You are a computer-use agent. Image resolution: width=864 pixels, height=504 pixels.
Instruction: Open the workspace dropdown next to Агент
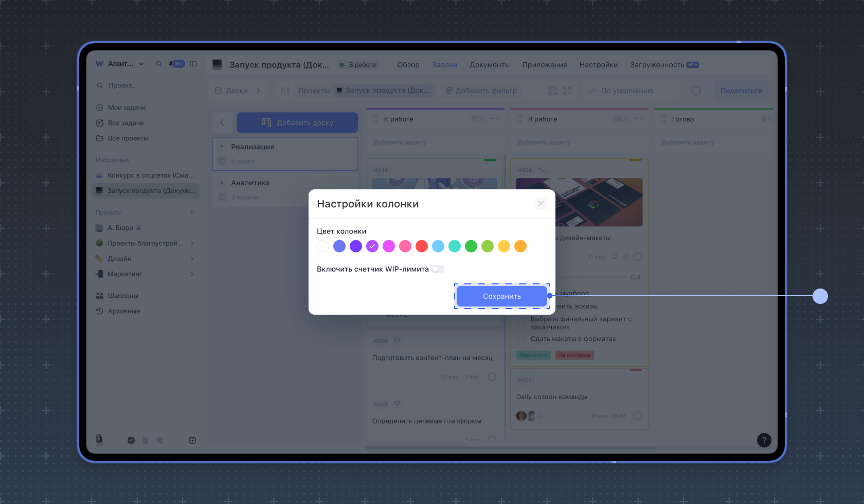(x=141, y=64)
